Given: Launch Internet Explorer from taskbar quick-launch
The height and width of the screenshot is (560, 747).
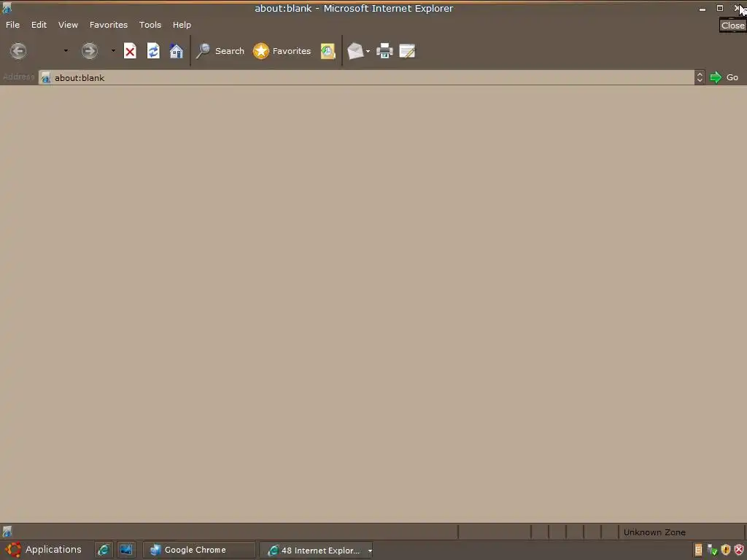Looking at the screenshot, I should coord(104,550).
